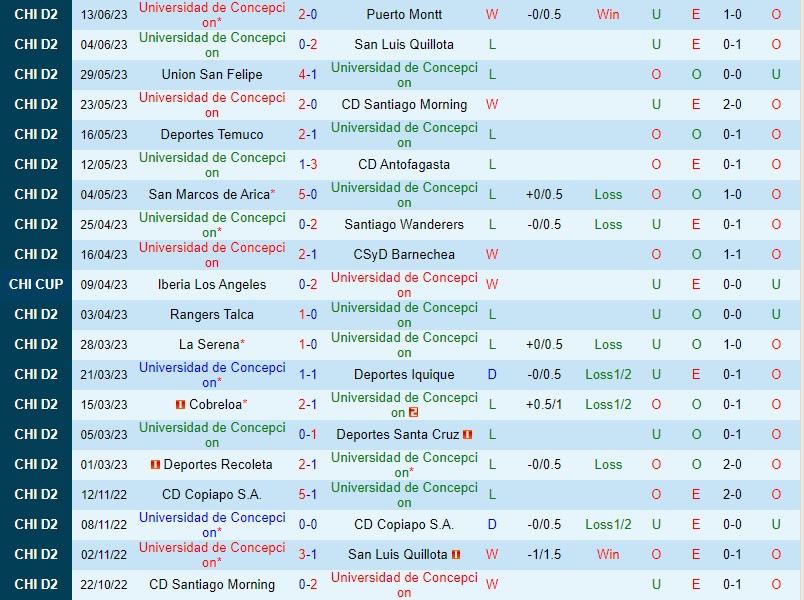Viewport: 804px width, 600px height.
Task: Select Universidad de Concepcion in 09/04/23 cup row
Action: click(404, 285)
